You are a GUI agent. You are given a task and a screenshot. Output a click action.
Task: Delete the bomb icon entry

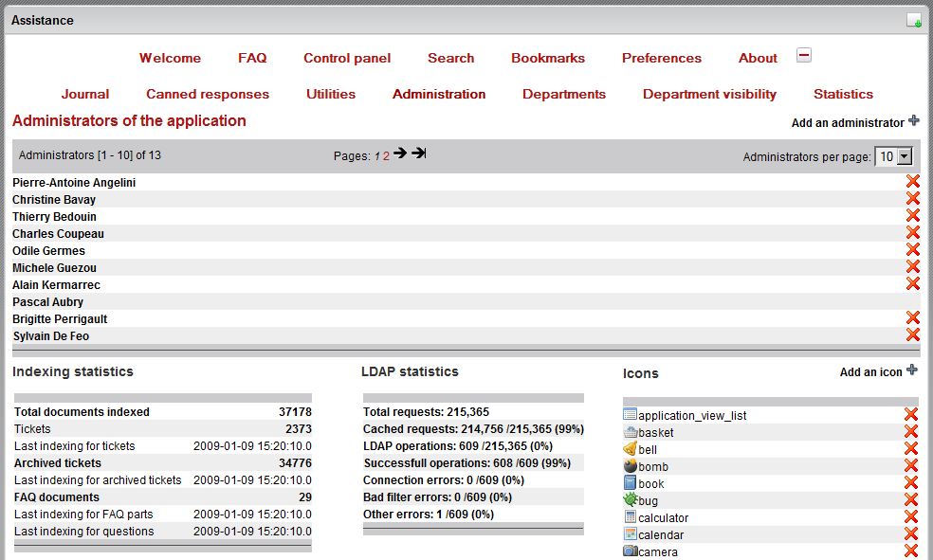[x=911, y=466]
